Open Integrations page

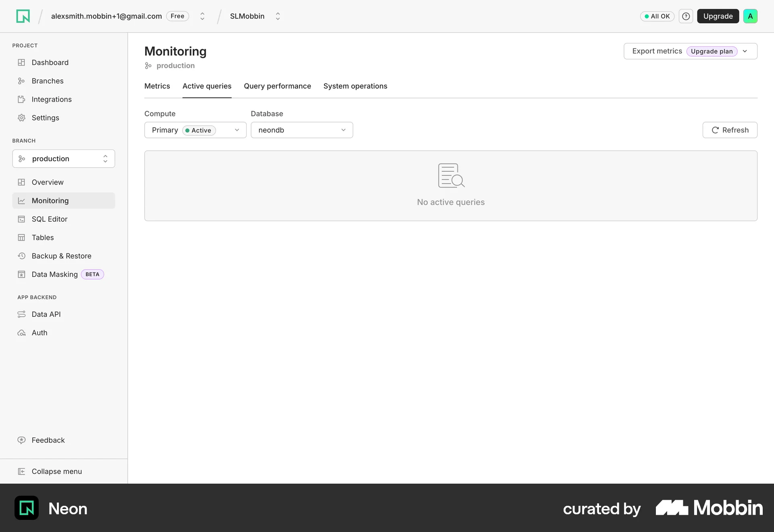click(64, 99)
